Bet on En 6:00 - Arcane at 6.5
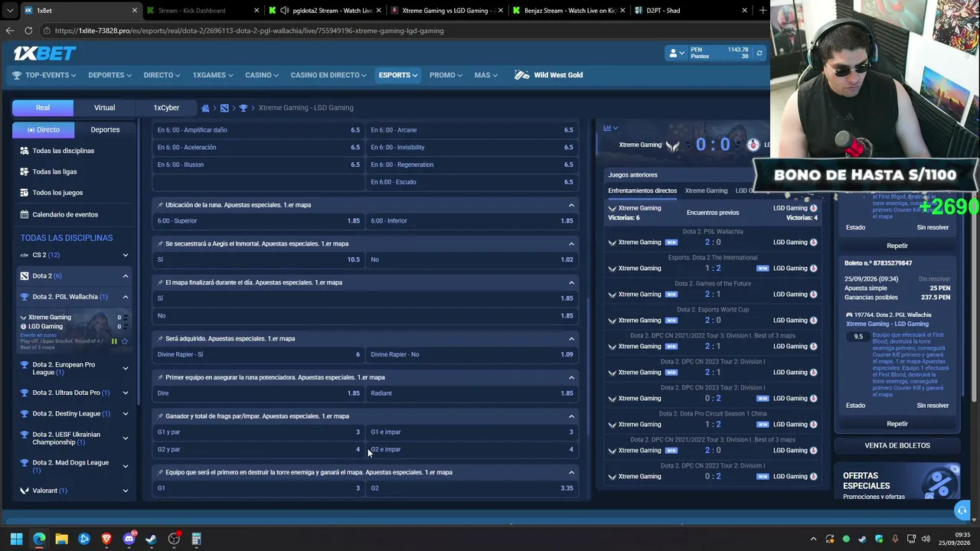980x551 pixels. pos(472,130)
